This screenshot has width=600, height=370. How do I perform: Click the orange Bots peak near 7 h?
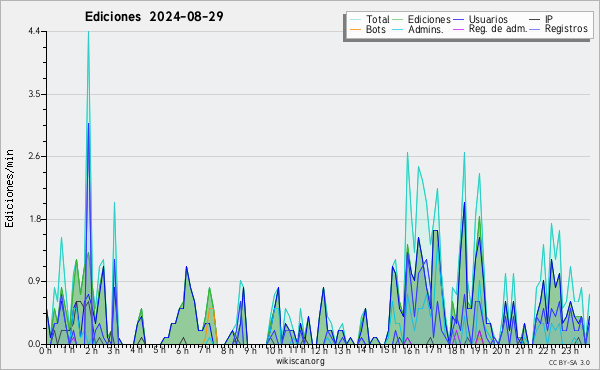[211, 308]
